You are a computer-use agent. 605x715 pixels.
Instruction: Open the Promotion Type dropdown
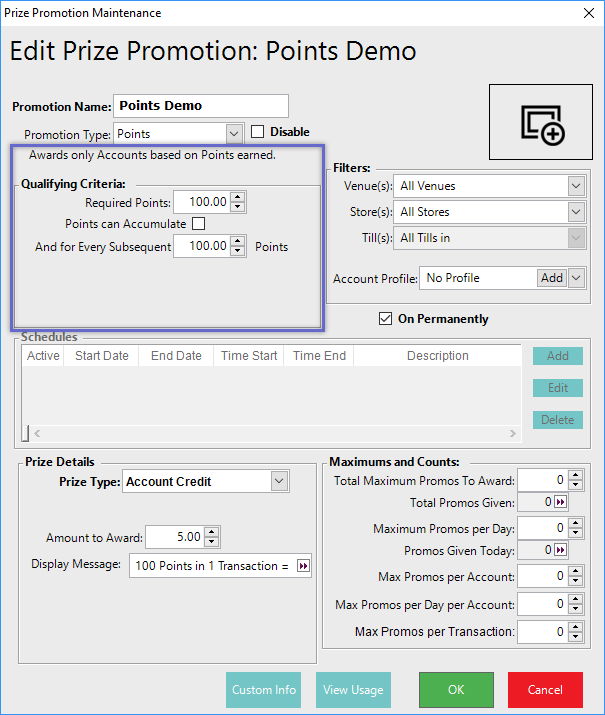[x=234, y=133]
